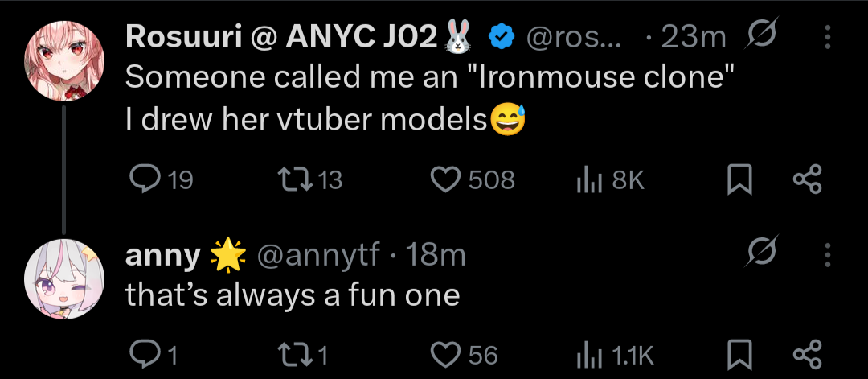Open anny's profile avatar
Viewport: 868px width, 379px height.
click(x=64, y=278)
